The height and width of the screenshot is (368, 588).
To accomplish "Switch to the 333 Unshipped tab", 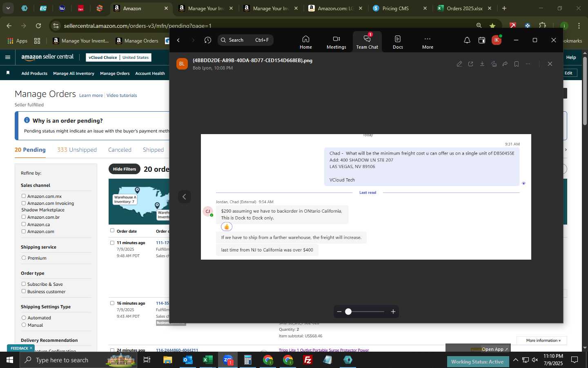I will [x=77, y=150].
